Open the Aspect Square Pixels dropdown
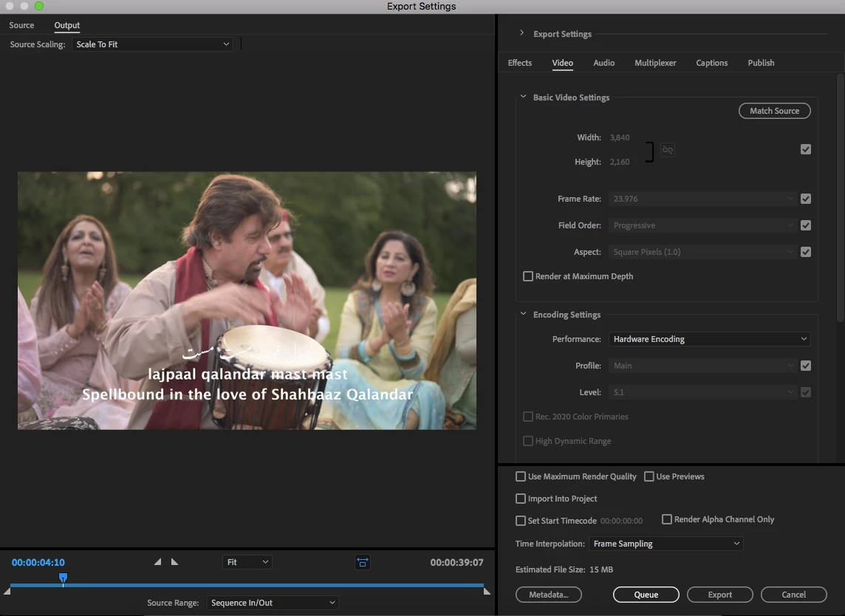This screenshot has height=616, width=845. point(702,252)
